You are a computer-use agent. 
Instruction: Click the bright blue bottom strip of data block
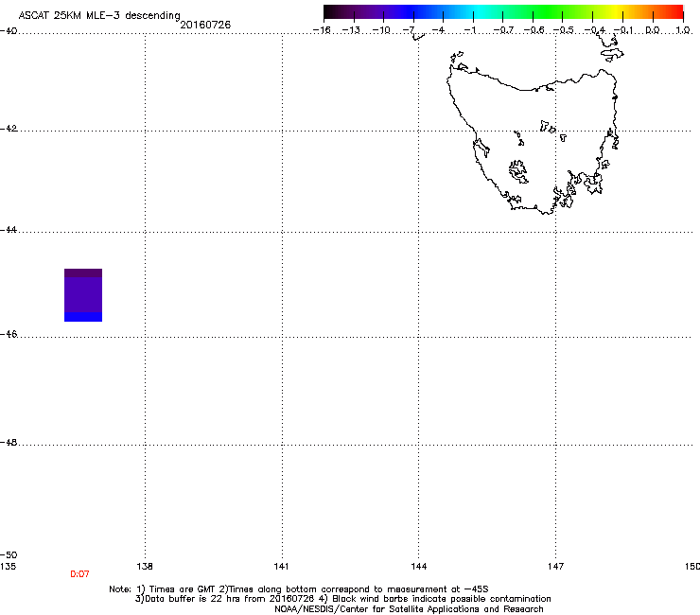point(83,317)
